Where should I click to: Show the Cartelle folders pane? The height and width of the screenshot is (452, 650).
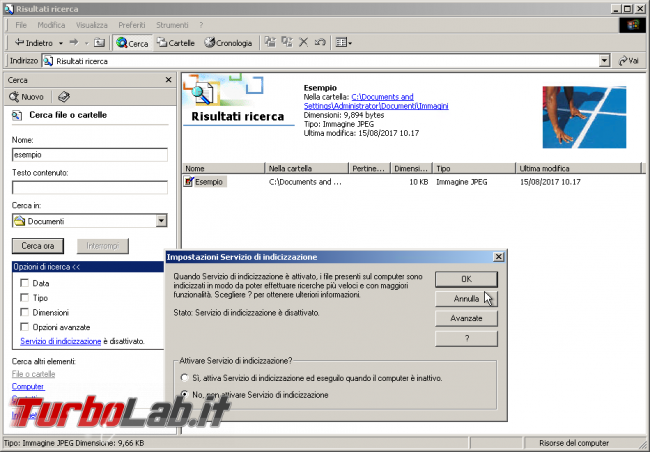tap(176, 43)
